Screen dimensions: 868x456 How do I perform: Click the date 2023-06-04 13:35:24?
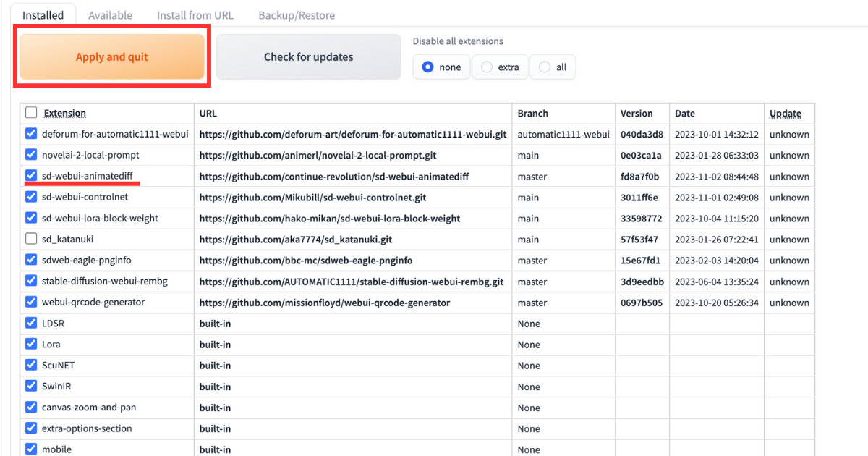click(x=717, y=282)
